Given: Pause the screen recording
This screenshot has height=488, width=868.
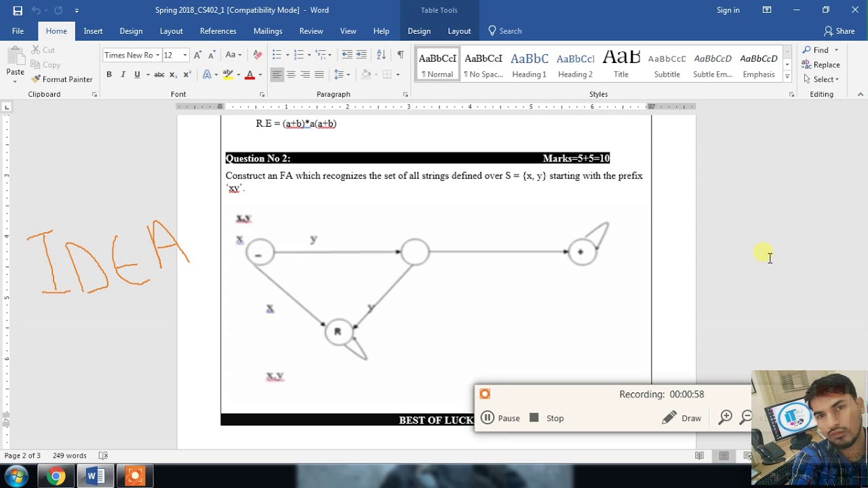Looking at the screenshot, I should tap(500, 418).
